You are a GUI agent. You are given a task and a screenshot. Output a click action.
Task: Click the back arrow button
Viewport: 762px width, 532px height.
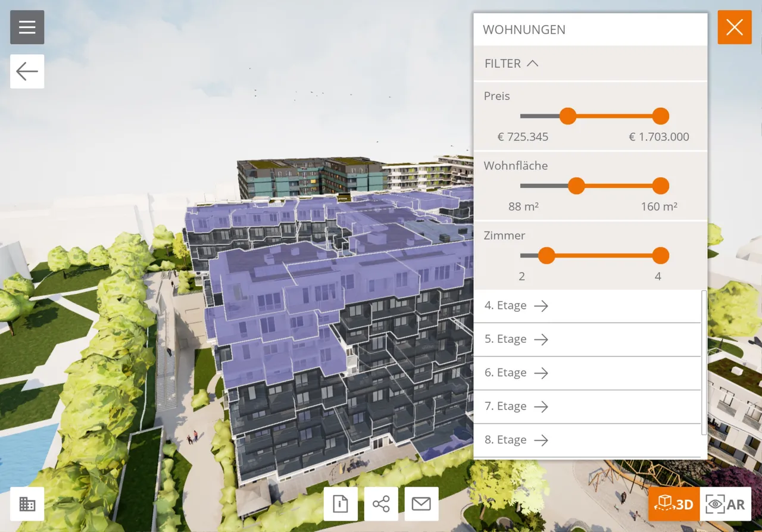click(27, 71)
